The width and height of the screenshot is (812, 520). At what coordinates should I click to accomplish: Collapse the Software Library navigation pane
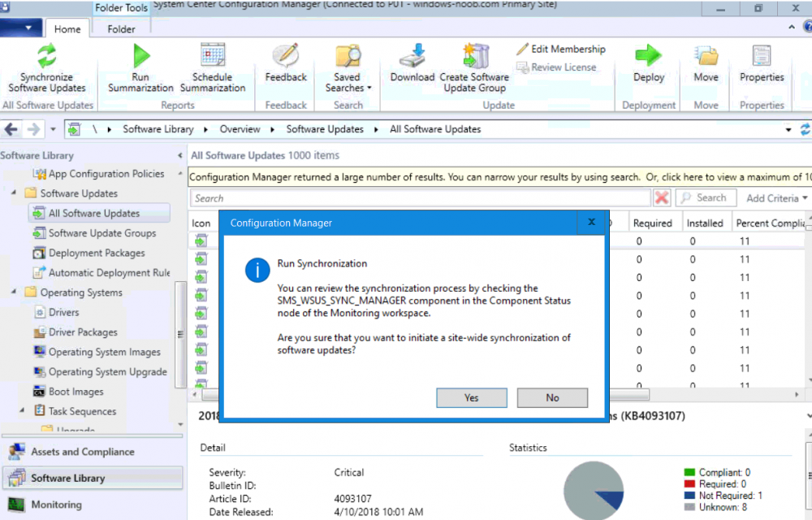179,155
